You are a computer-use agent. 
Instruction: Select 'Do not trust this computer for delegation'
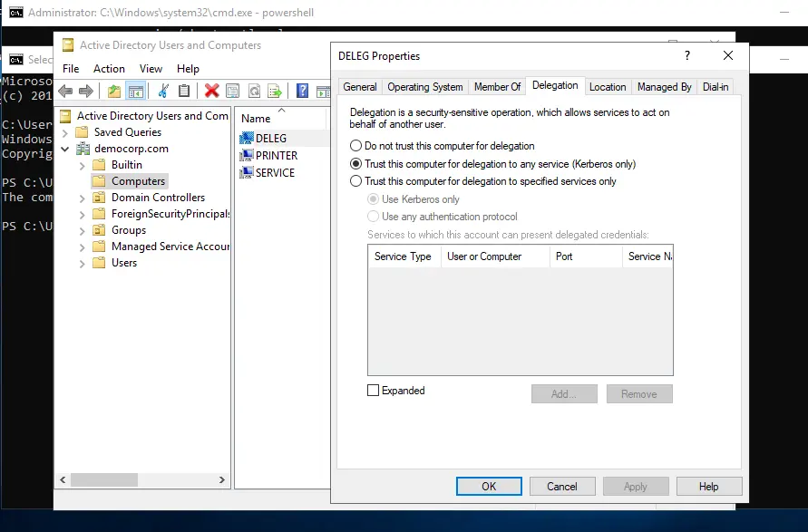pos(355,146)
